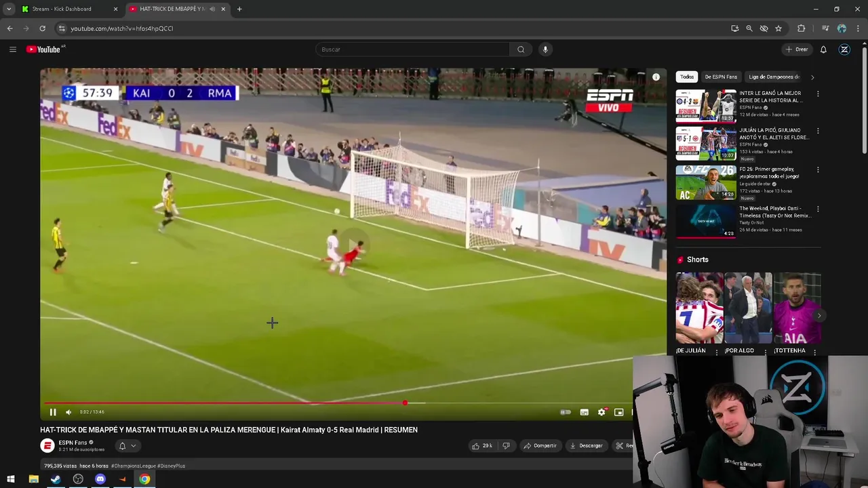The image size is (868, 488).
Task: Open options menu for Inter video
Action: (x=818, y=94)
